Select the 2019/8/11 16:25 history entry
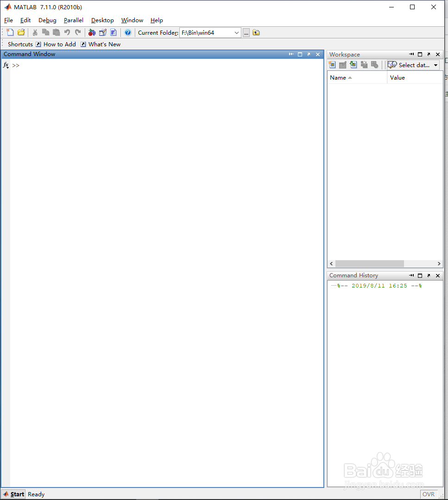The image size is (448, 500). tap(379, 286)
